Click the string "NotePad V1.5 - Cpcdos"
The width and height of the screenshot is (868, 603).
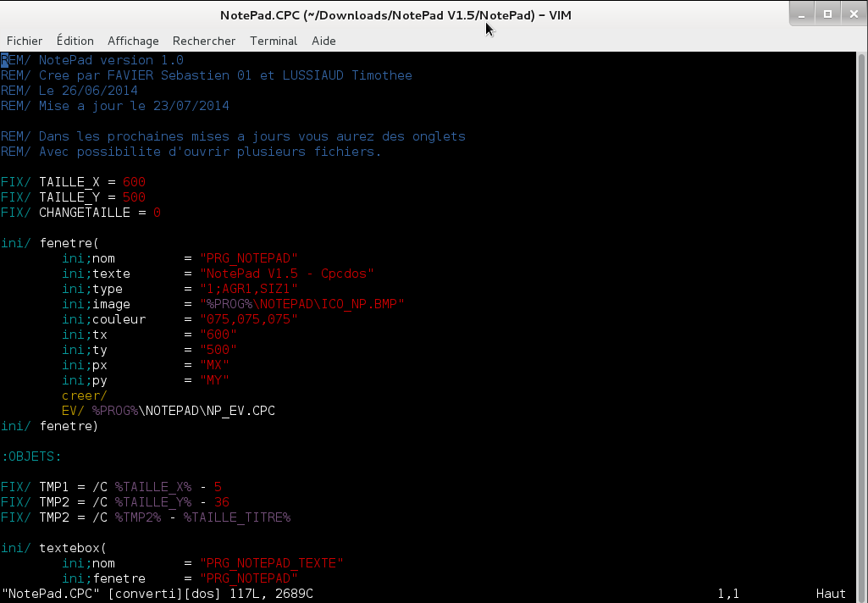click(x=287, y=274)
